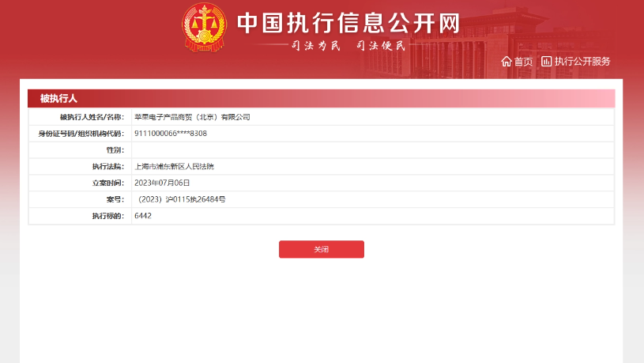Click the 执行标的 field label
644x363 pixels.
107,216
